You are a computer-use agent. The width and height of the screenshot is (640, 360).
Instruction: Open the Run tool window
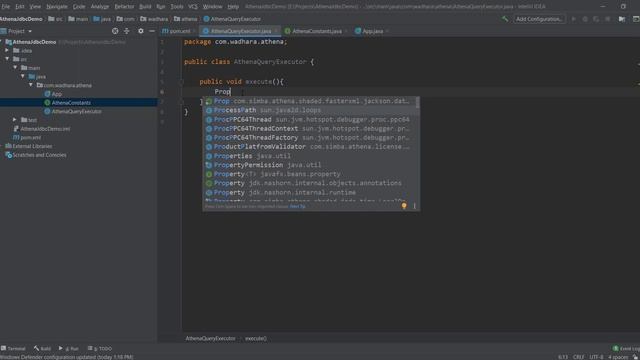point(69,349)
